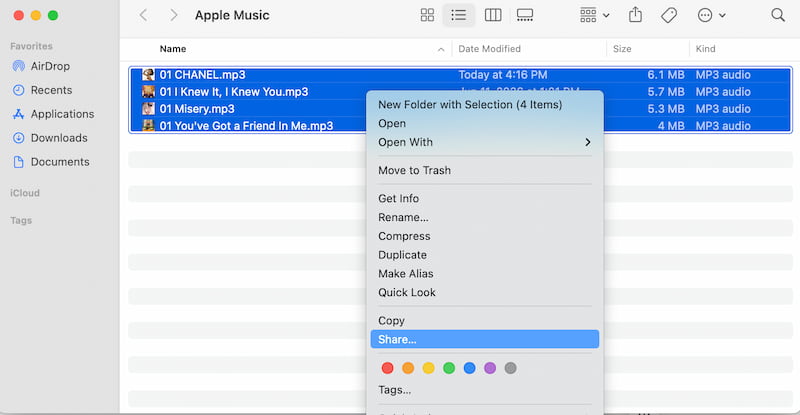
Task: Apply the gray tag color
Action: (x=510, y=368)
